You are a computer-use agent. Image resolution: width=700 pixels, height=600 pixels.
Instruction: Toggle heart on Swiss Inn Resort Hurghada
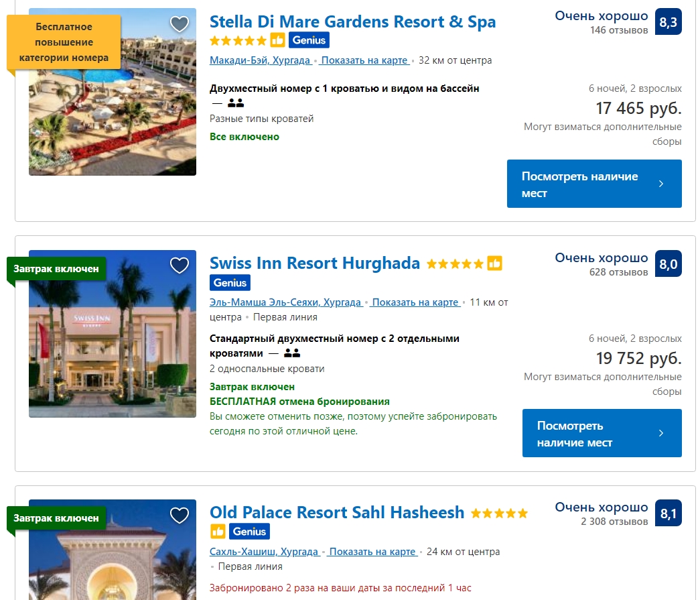pos(180,265)
